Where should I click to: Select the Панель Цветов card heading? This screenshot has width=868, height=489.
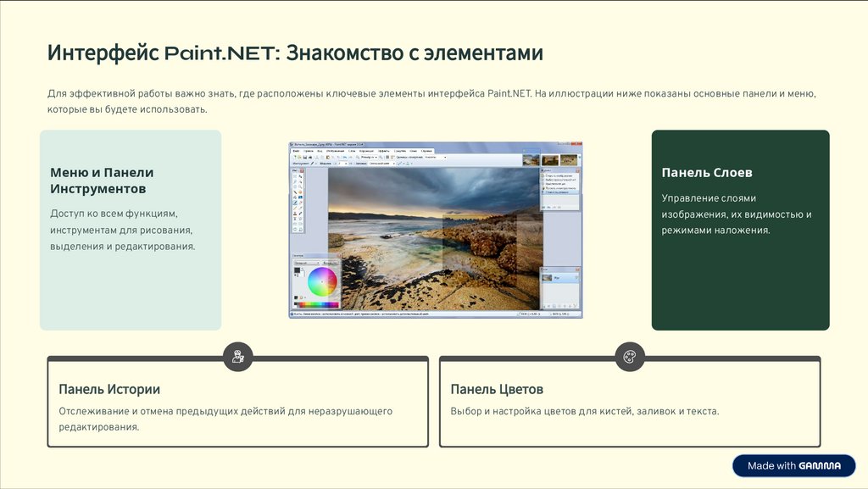[x=497, y=389]
